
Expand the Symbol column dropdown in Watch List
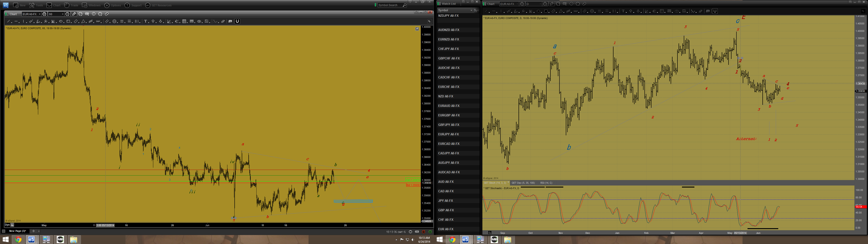click(x=471, y=10)
